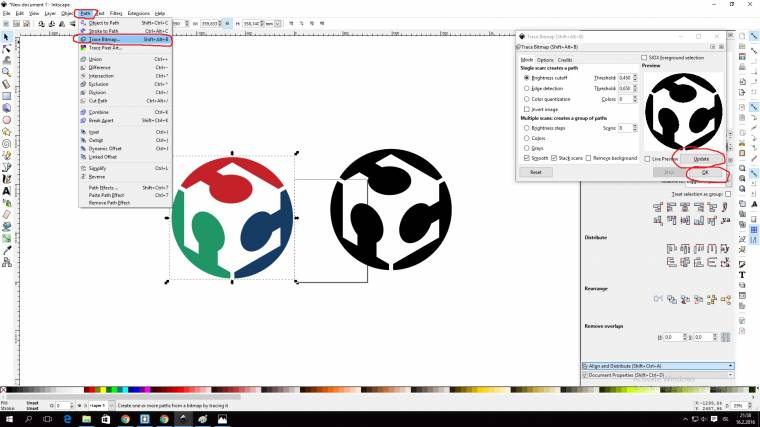Select the Node editing tool
This screenshot has height=427, width=760.
[x=6, y=49]
